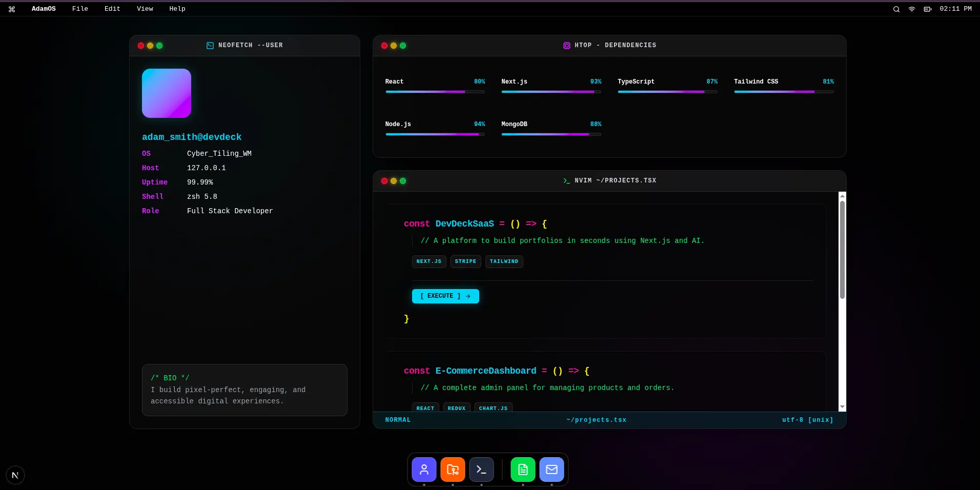The image size is (980, 490).
Task: Open the green document dock icon
Action: pyautogui.click(x=523, y=469)
